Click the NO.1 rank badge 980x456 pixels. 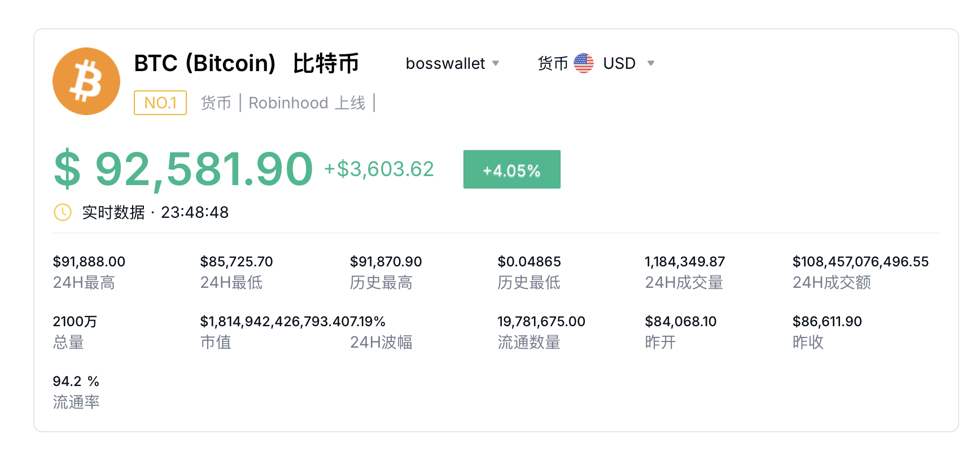click(x=160, y=103)
